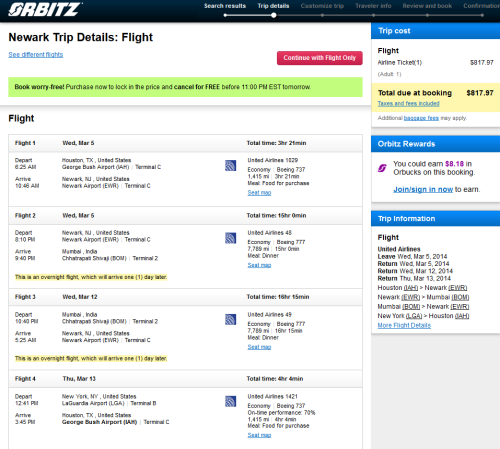Continue with Flight Only
This screenshot has height=449, width=500.
click(x=320, y=58)
